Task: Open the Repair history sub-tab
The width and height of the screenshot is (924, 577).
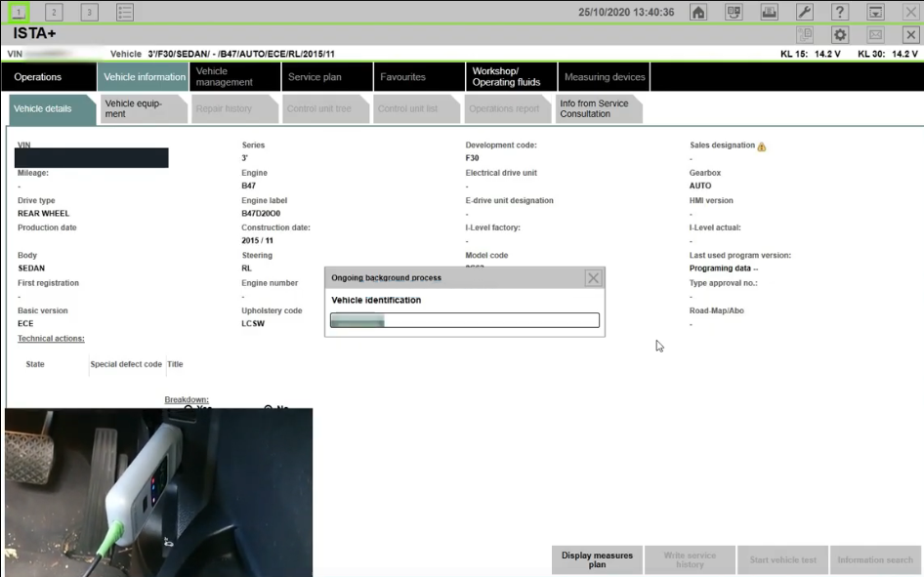Action: tap(234, 109)
